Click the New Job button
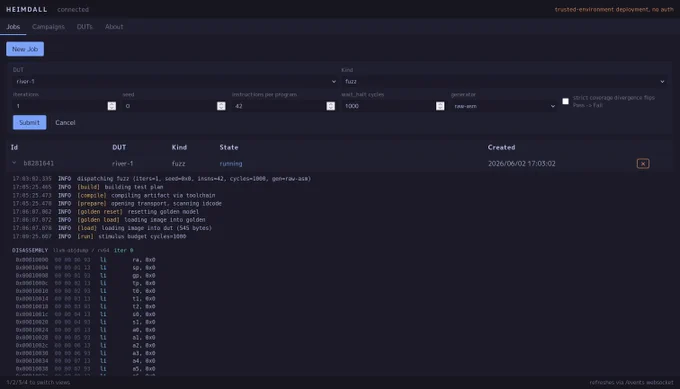 click(x=25, y=49)
